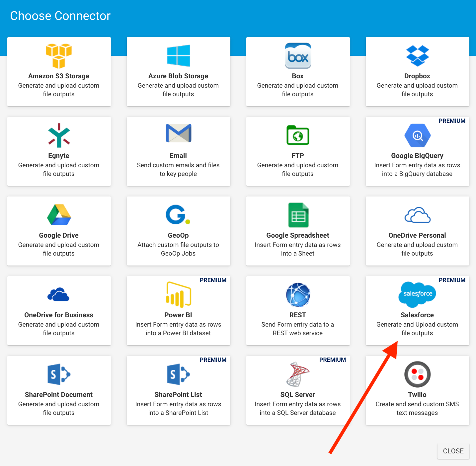Open the Amazon S3 Storage title link
The height and width of the screenshot is (466, 476).
coord(59,76)
